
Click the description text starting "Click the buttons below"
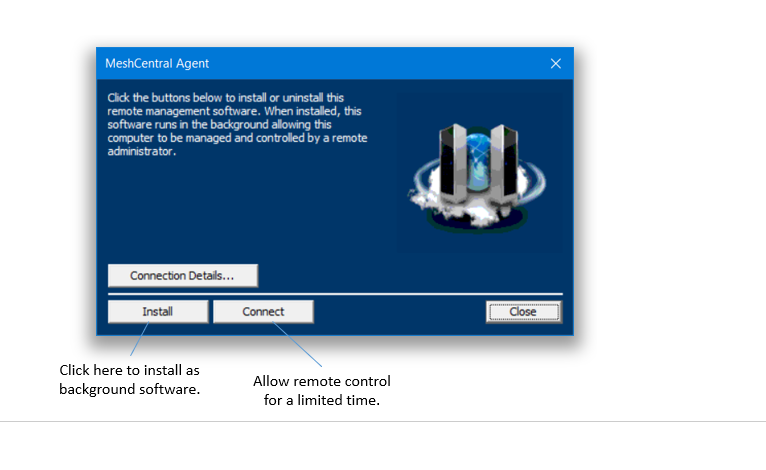237,125
